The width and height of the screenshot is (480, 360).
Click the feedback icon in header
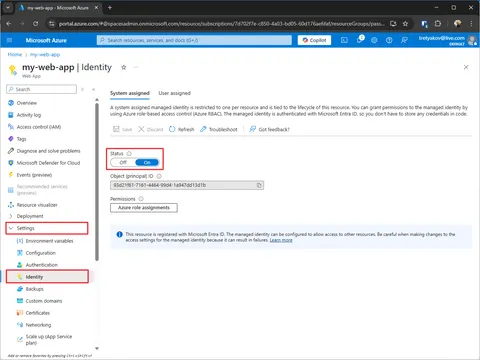404,40
